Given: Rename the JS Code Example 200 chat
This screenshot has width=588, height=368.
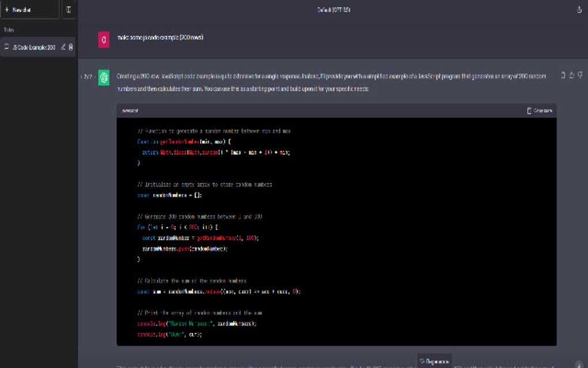Looking at the screenshot, I should pyautogui.click(x=62, y=47).
